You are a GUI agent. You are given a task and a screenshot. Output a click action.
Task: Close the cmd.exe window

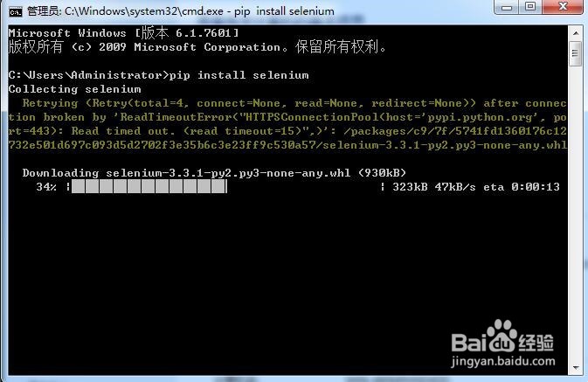tap(563, 7)
